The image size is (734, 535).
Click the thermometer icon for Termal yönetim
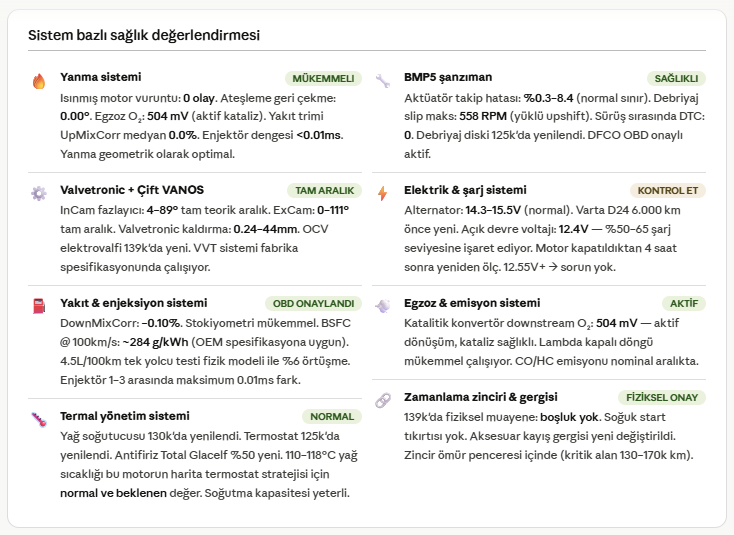point(39,420)
